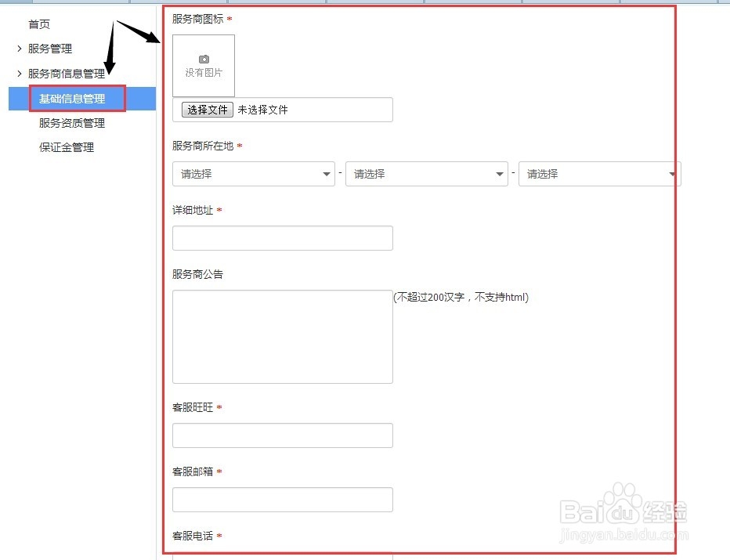Viewport: 730px width, 560px height.
Task: Switch to 服务资质管理 in the sidebar
Action: click(72, 122)
